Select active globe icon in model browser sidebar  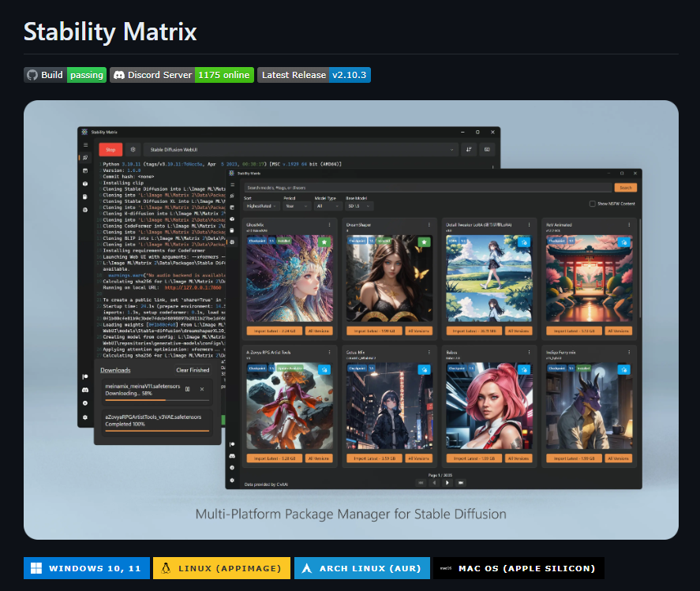point(232,242)
